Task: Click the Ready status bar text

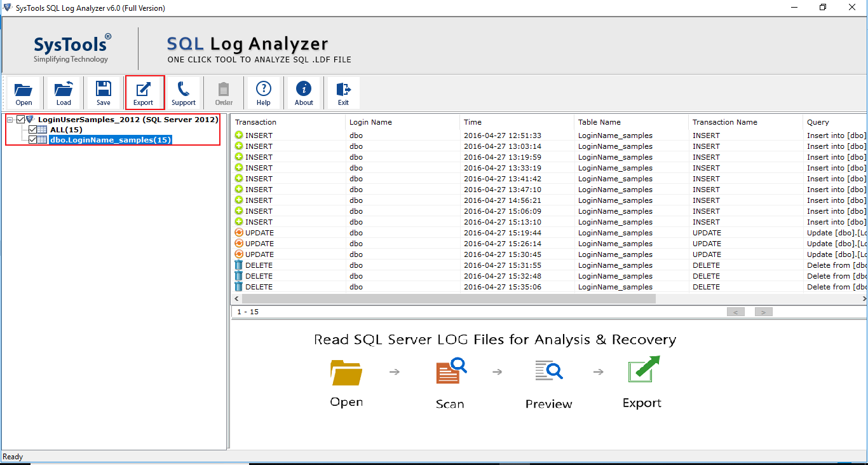Action: (x=13, y=457)
